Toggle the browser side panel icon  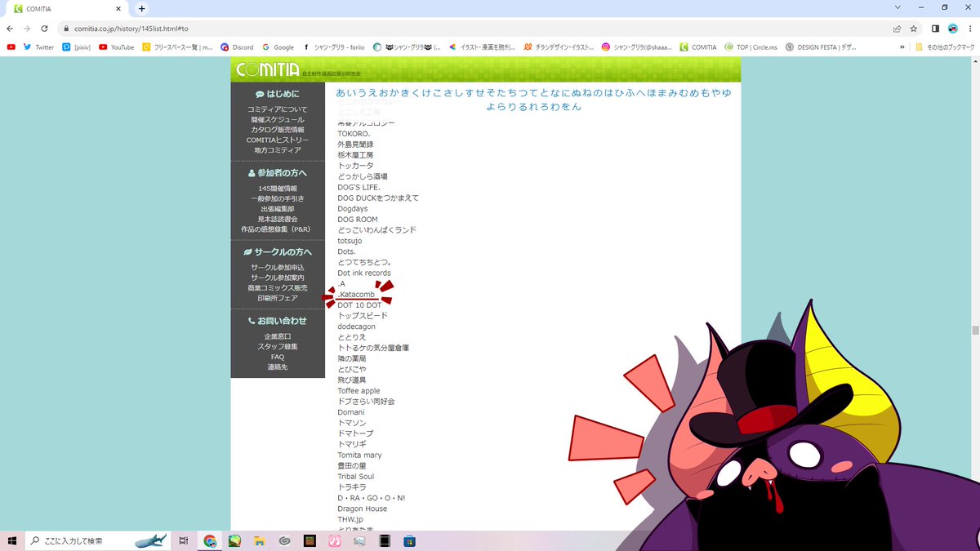coord(935,28)
